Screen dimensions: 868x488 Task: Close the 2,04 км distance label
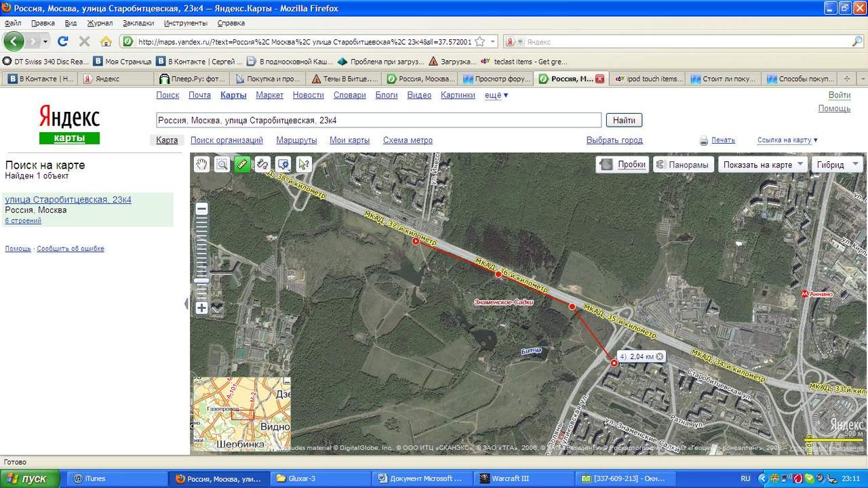pyautogui.click(x=660, y=357)
